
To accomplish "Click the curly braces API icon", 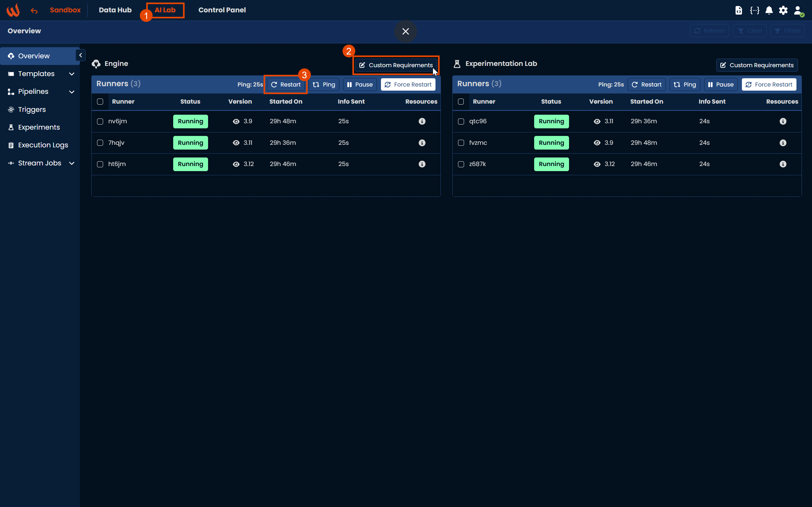I will click(x=754, y=10).
